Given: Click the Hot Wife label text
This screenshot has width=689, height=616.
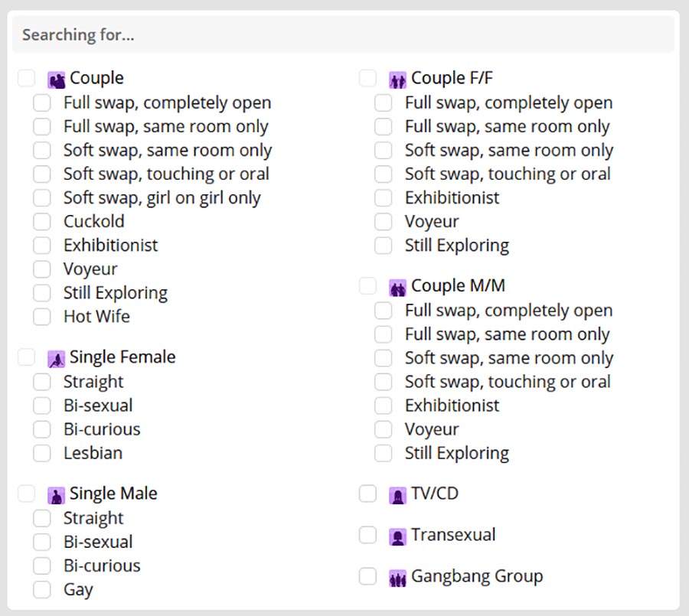Looking at the screenshot, I should 96,317.
